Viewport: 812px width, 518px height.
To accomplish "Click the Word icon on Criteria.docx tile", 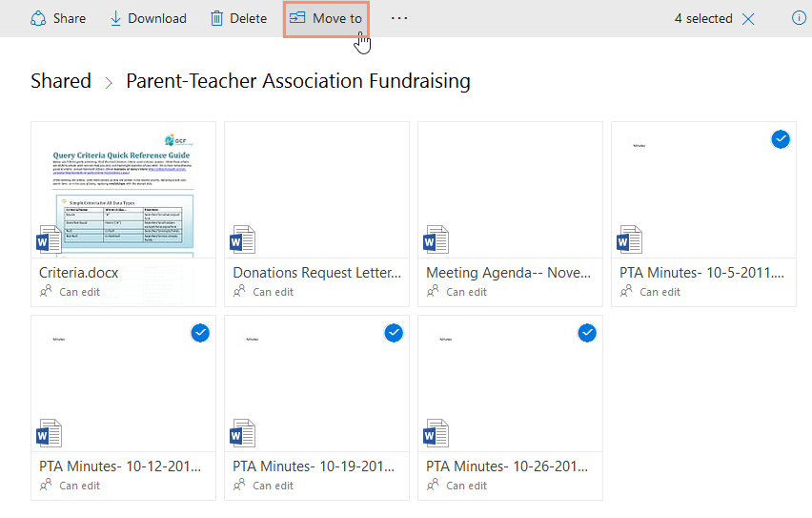I will (48, 239).
